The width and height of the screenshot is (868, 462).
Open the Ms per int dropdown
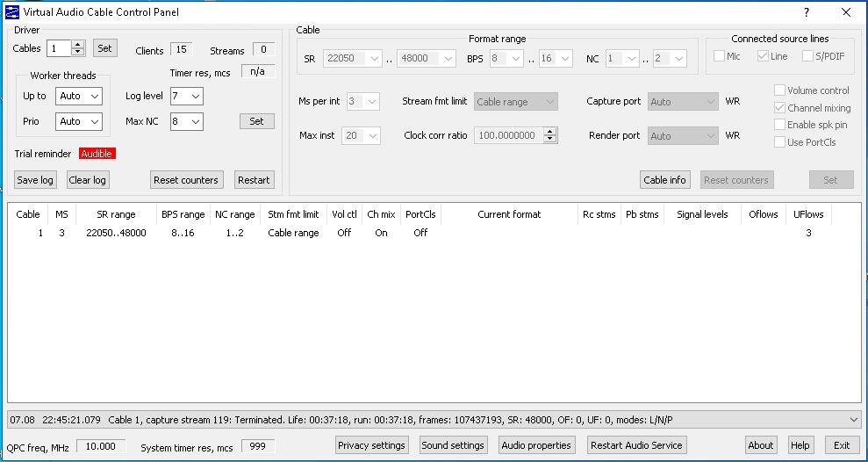pyautogui.click(x=363, y=101)
